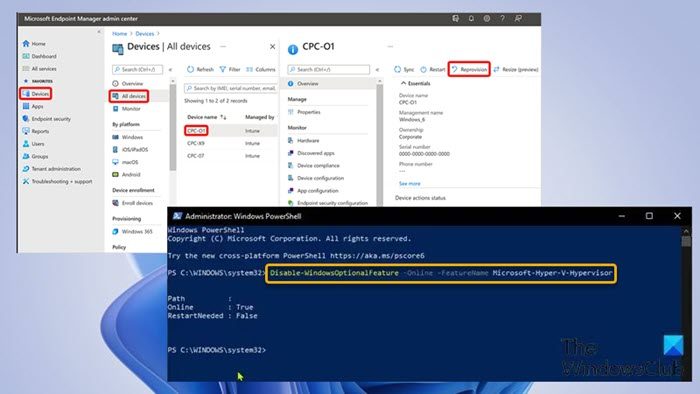The height and width of the screenshot is (394, 700).
Task: Focus the CPC-O1 menu search box
Action: 329,69
